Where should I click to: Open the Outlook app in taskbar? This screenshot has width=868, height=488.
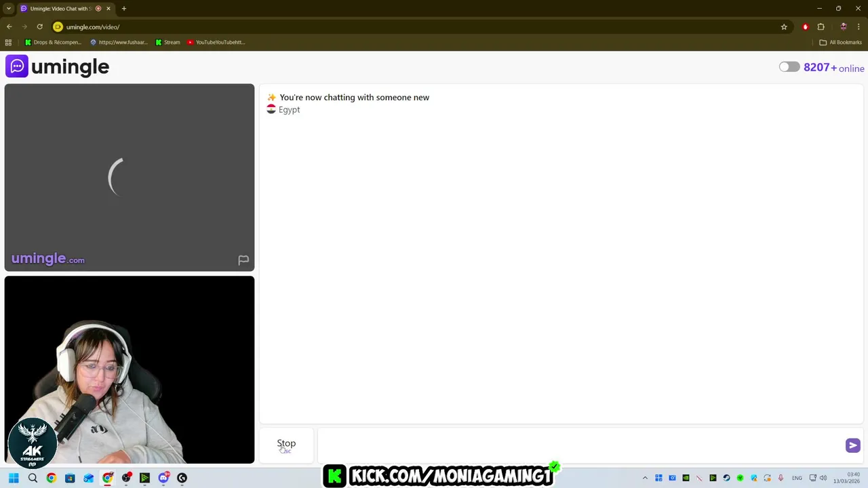(x=89, y=478)
